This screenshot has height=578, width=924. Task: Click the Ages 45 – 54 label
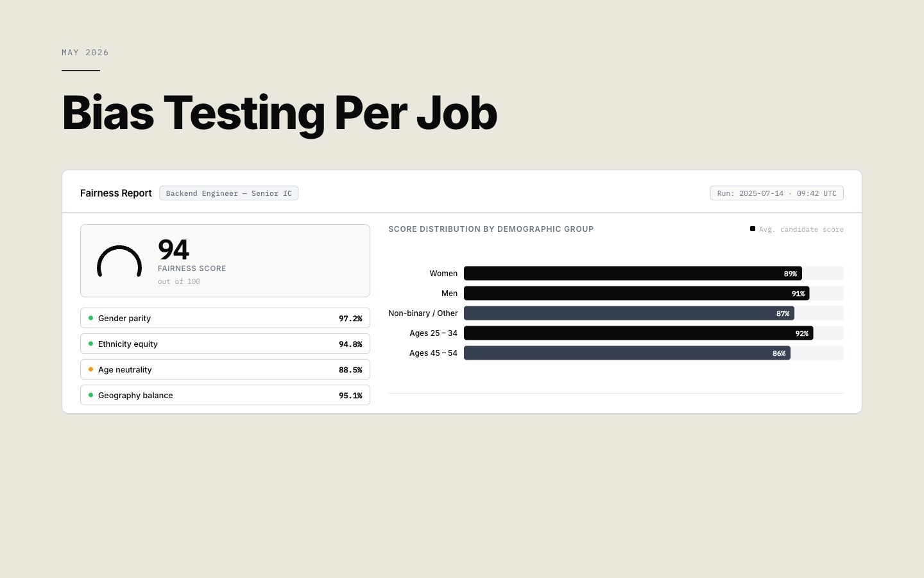[x=434, y=353]
